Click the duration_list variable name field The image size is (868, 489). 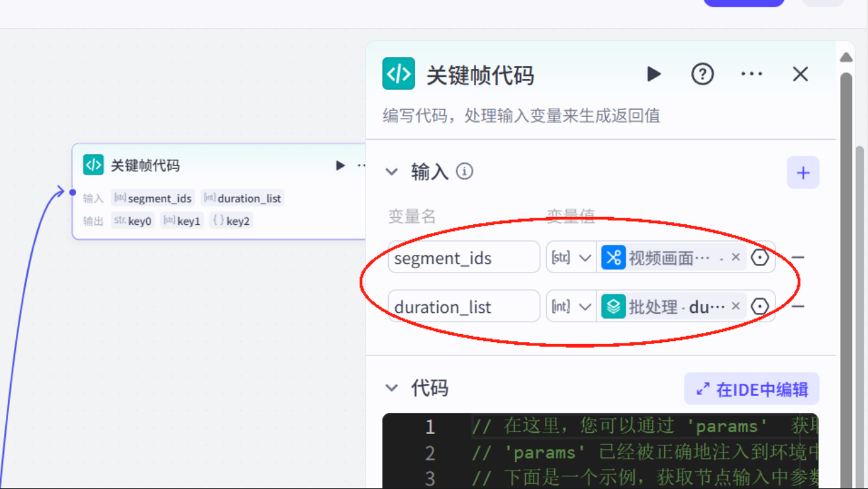pyautogui.click(x=463, y=306)
